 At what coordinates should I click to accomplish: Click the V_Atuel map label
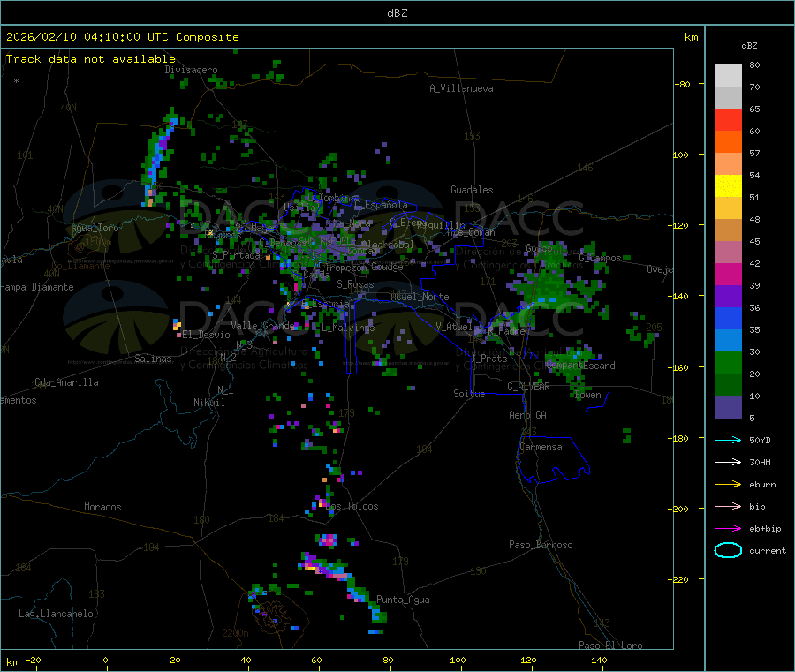click(x=454, y=327)
